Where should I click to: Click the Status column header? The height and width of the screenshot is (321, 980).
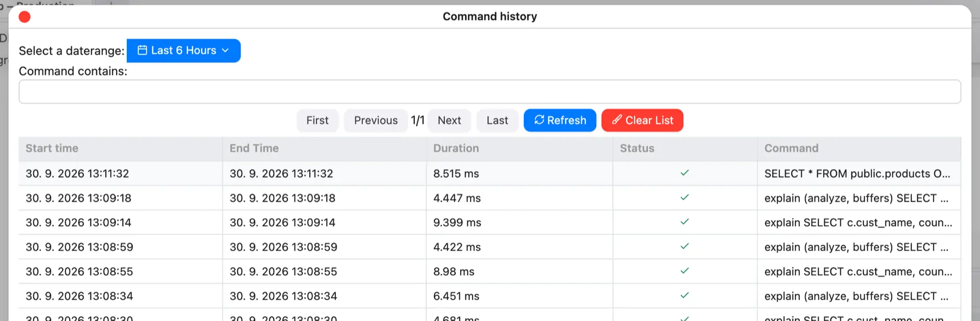tap(685, 149)
